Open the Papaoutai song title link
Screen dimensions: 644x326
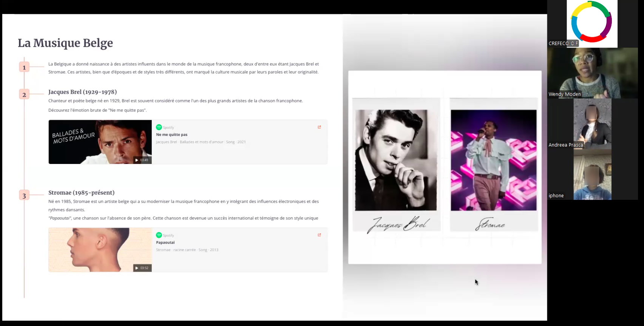coord(165,243)
